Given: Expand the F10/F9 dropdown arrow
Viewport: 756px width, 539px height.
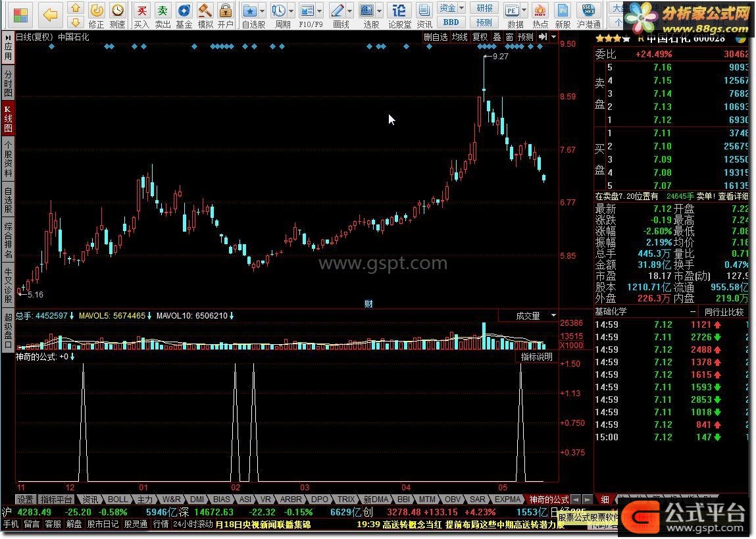Looking at the screenshot, I should pos(320,11).
